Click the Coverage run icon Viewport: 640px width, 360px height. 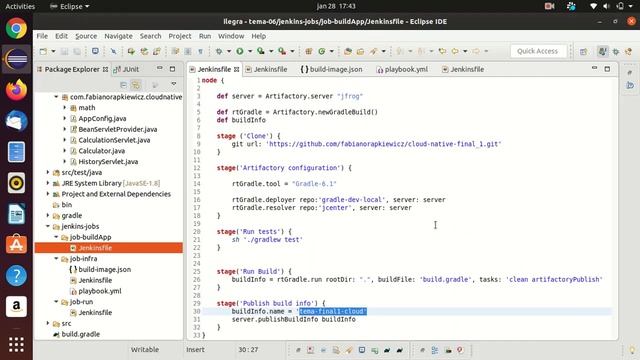[x=261, y=51]
